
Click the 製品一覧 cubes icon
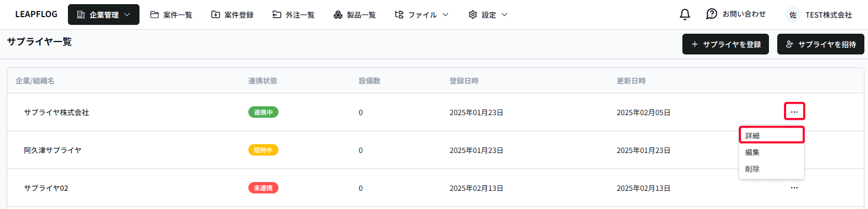pyautogui.click(x=338, y=15)
